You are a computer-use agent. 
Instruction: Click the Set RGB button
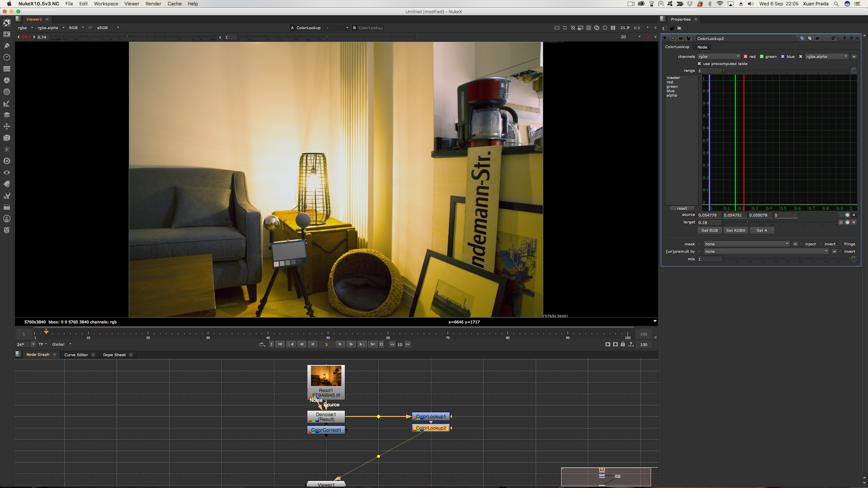pyautogui.click(x=709, y=230)
